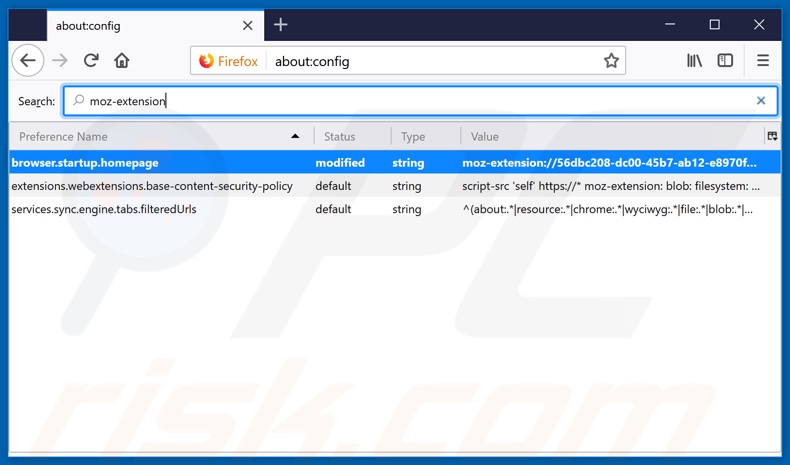The height and width of the screenshot is (465, 790).
Task: Click the forward navigation arrow
Action: click(60, 61)
